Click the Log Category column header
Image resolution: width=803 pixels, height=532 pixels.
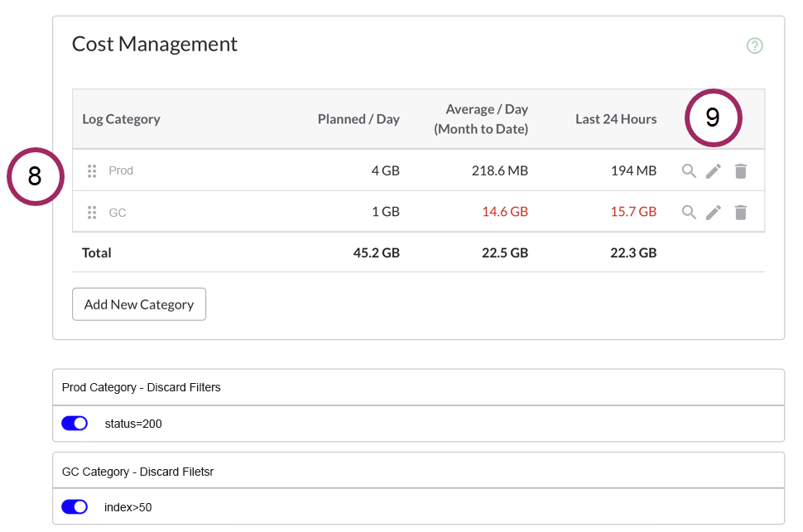tap(121, 119)
